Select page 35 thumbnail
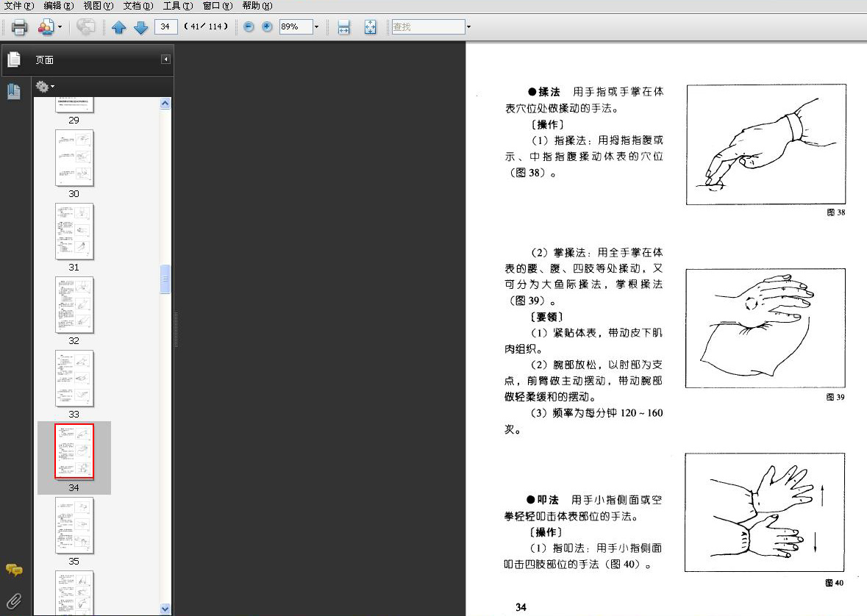Screen dimensions: 867x616 (x=74, y=526)
